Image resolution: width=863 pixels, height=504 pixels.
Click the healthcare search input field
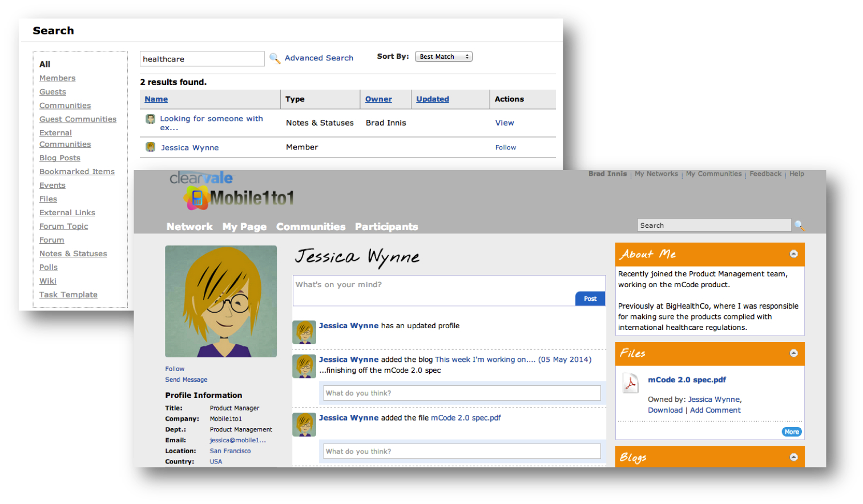pos(202,59)
